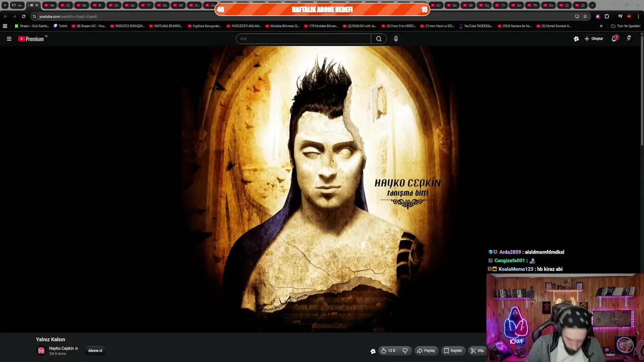This screenshot has width=644, height=362.
Task: Switch to the 'TN' tab
Action: [x=533, y=5]
